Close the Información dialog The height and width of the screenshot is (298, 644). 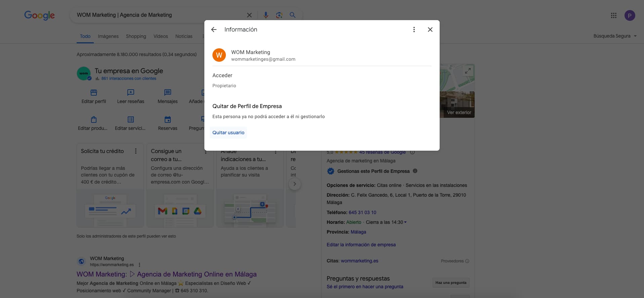coord(430,30)
